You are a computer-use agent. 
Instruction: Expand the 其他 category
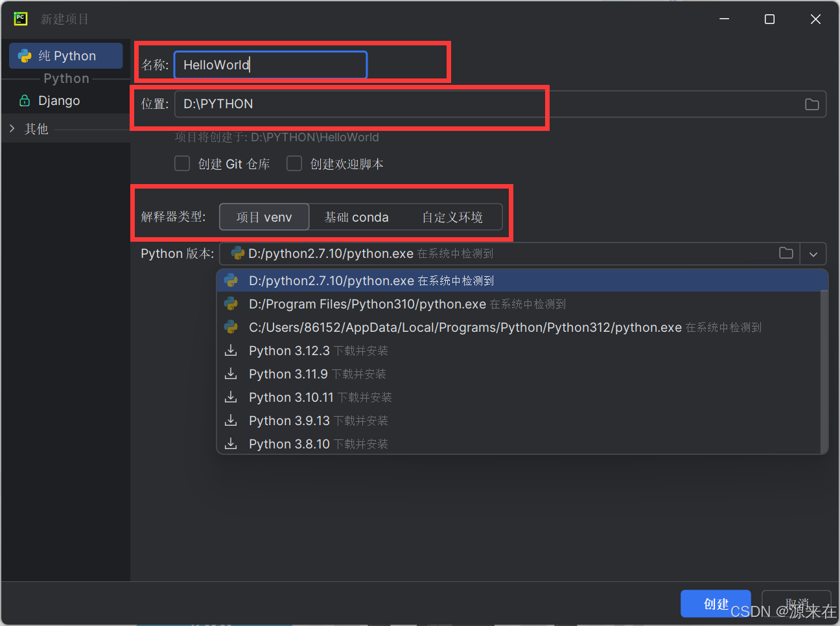pyautogui.click(x=12, y=128)
